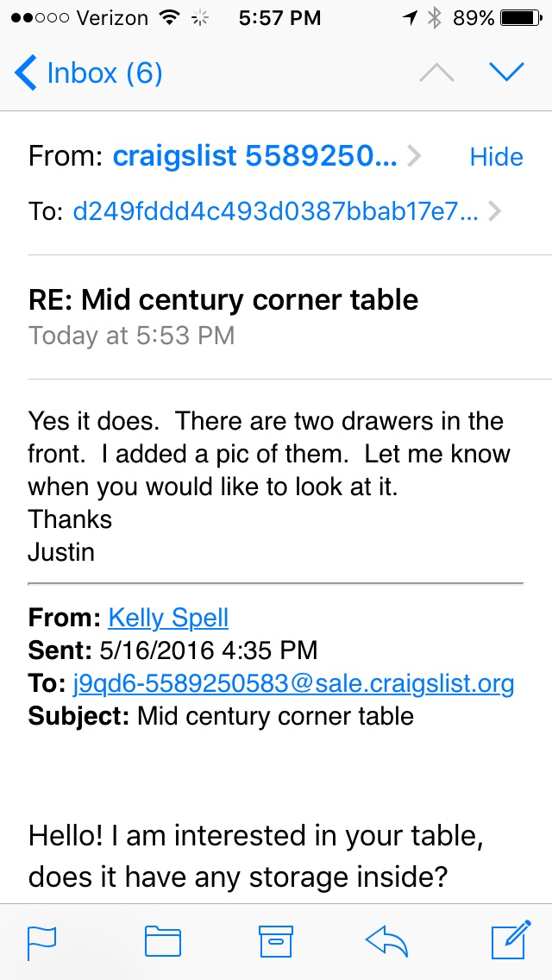The image size is (552, 980).
Task: Tap the reply arrow icon
Action: 386,941
